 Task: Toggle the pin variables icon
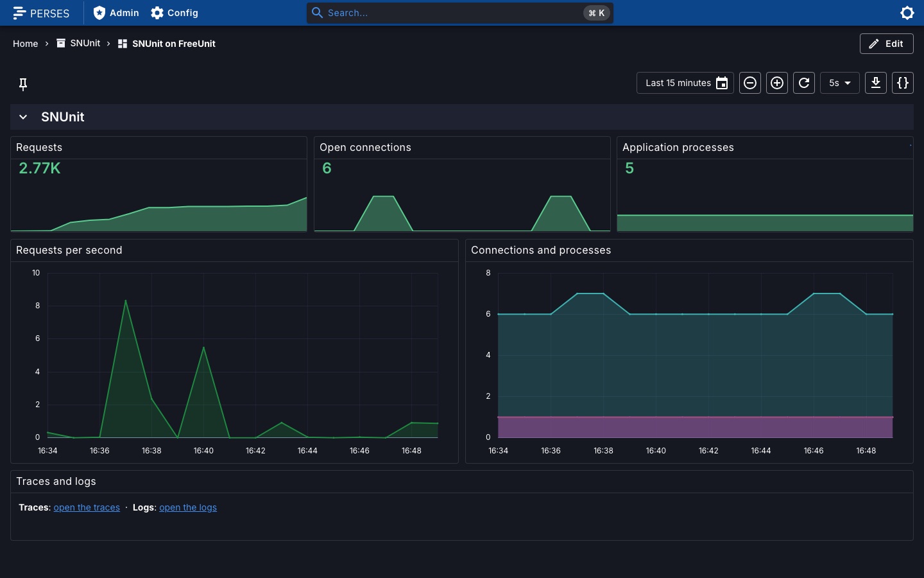click(23, 84)
